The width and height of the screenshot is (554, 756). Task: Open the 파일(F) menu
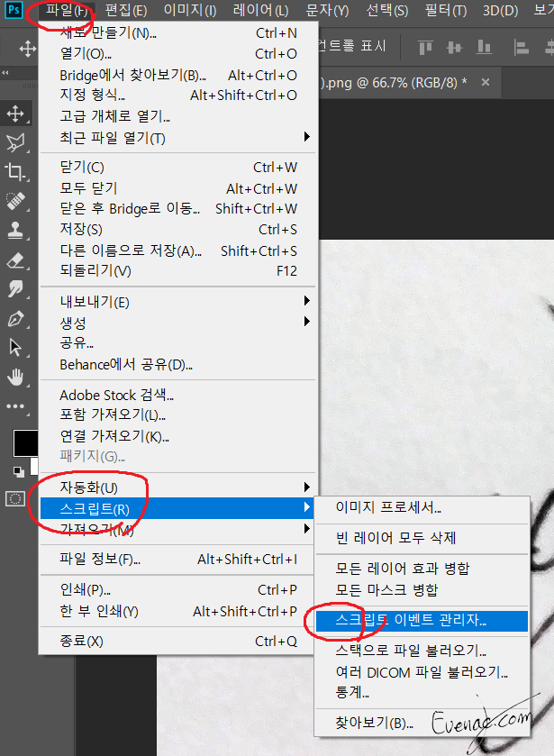[x=67, y=10]
